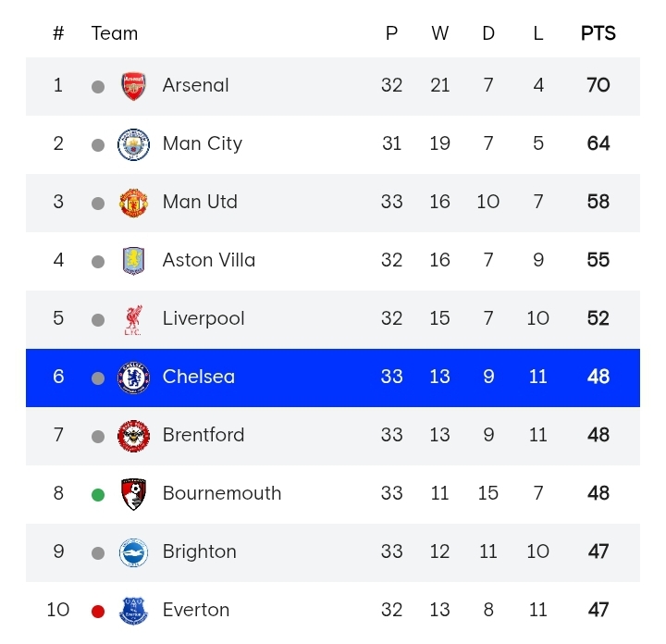Open the Brighton team name link
This screenshot has height=644, width=666.
coord(200,551)
